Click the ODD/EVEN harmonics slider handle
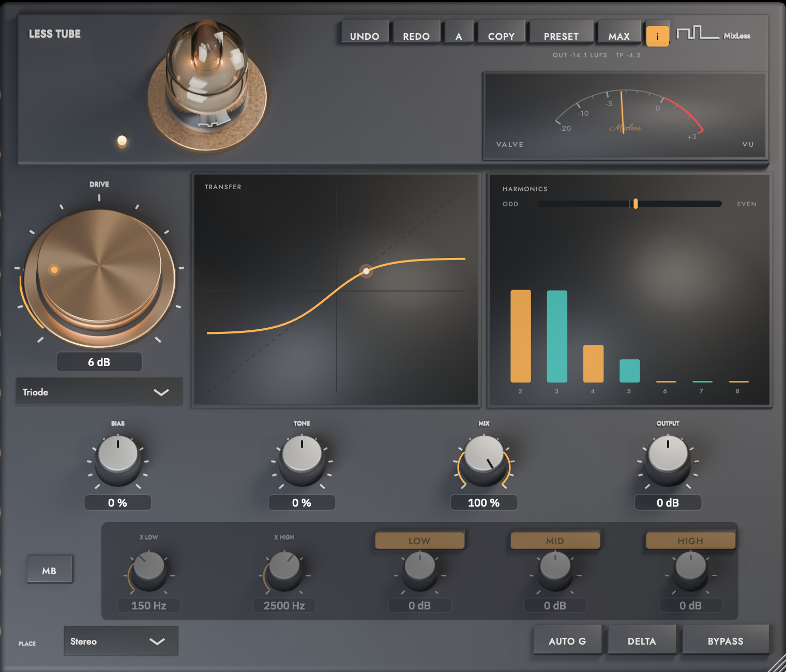This screenshot has height=672, width=786. [636, 204]
